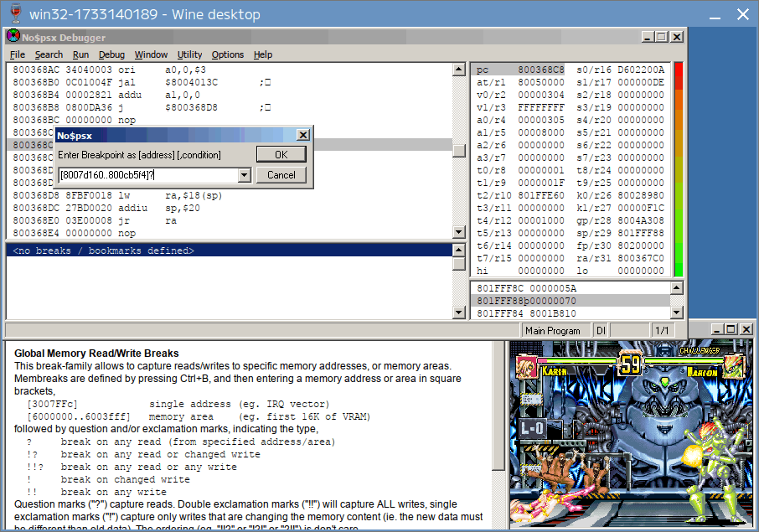Click the help text pane scrollbar
The image size is (759, 532).
click(498, 405)
